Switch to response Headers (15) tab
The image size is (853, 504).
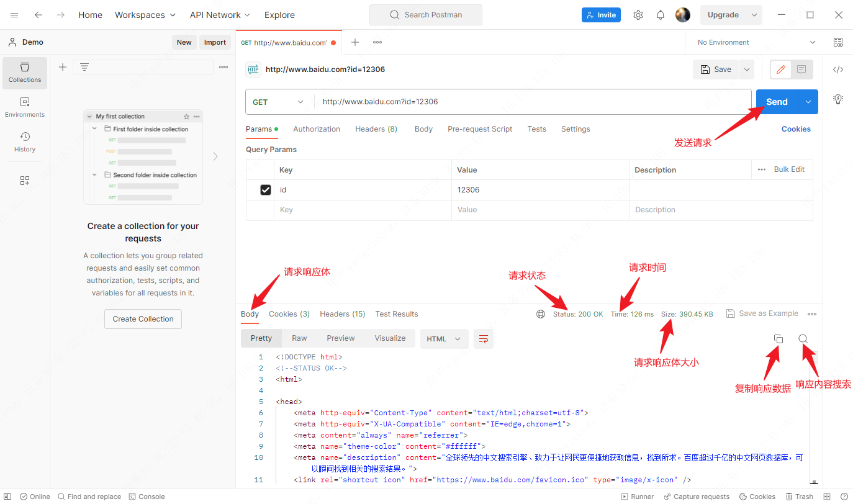coord(343,314)
